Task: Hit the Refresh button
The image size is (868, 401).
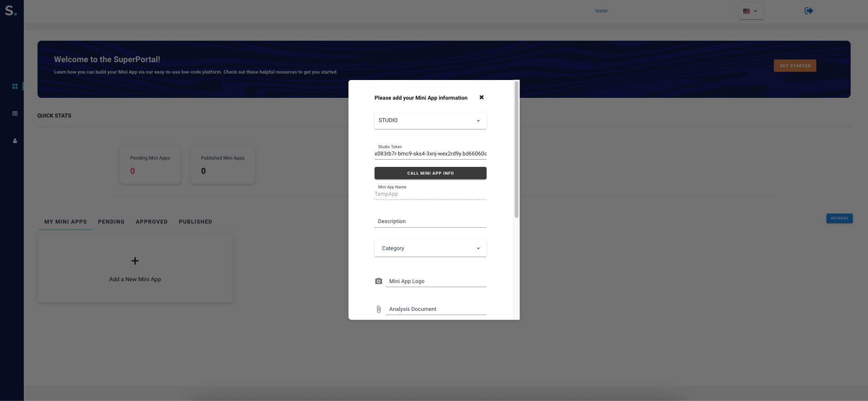Action: coord(839,218)
